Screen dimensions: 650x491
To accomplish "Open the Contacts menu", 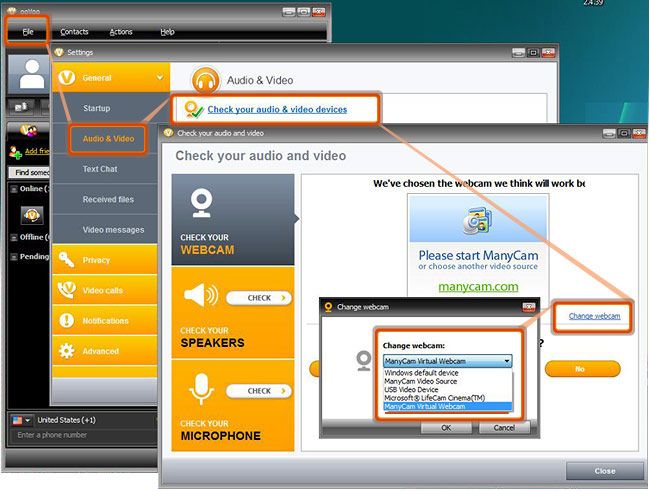I will point(74,32).
